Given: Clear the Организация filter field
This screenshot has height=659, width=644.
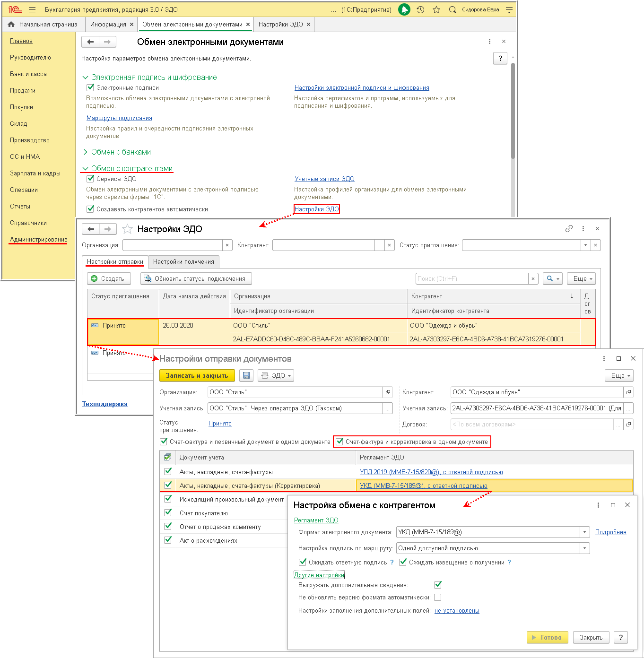Looking at the screenshot, I should [x=227, y=245].
